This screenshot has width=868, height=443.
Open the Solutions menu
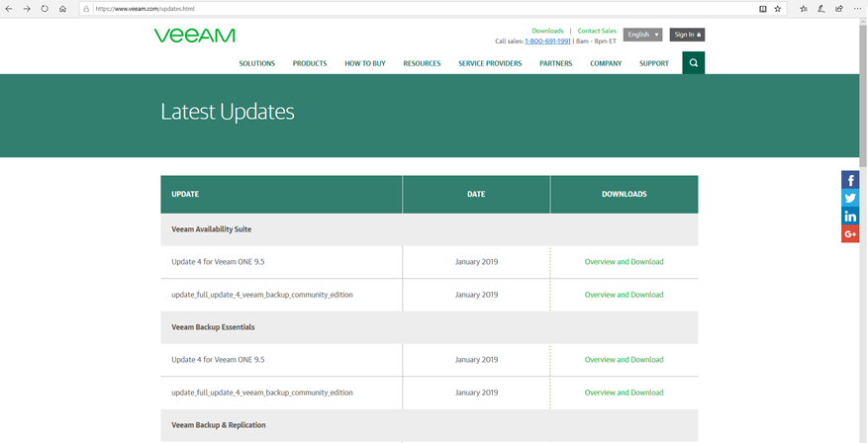tap(257, 63)
